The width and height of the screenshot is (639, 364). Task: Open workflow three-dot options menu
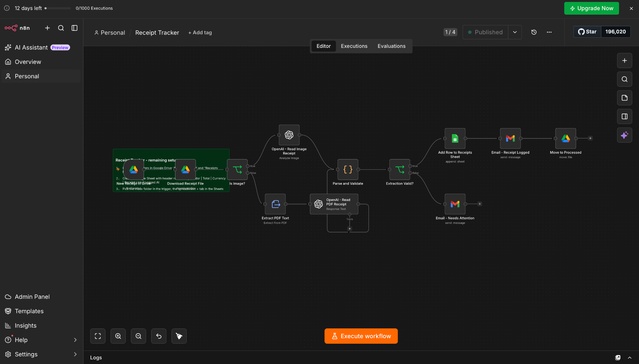pyautogui.click(x=549, y=32)
